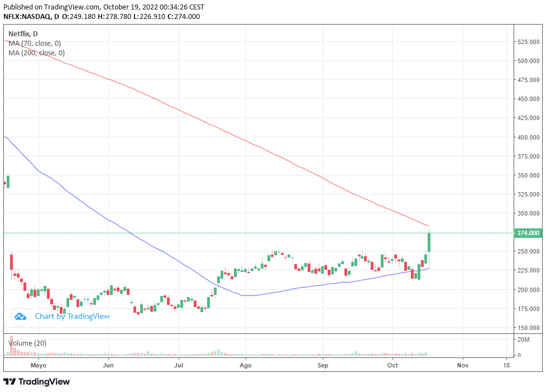546x392 pixels.
Task: Click the Ago label on time axis
Action: 246,365
